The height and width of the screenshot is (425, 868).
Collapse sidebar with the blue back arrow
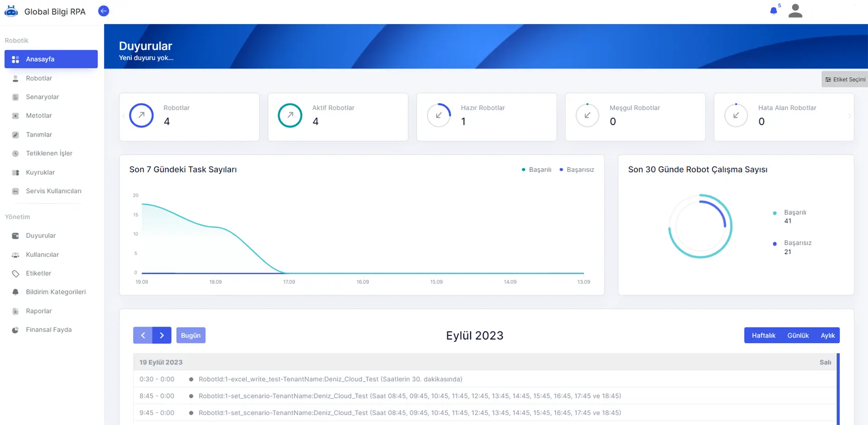coord(104,11)
